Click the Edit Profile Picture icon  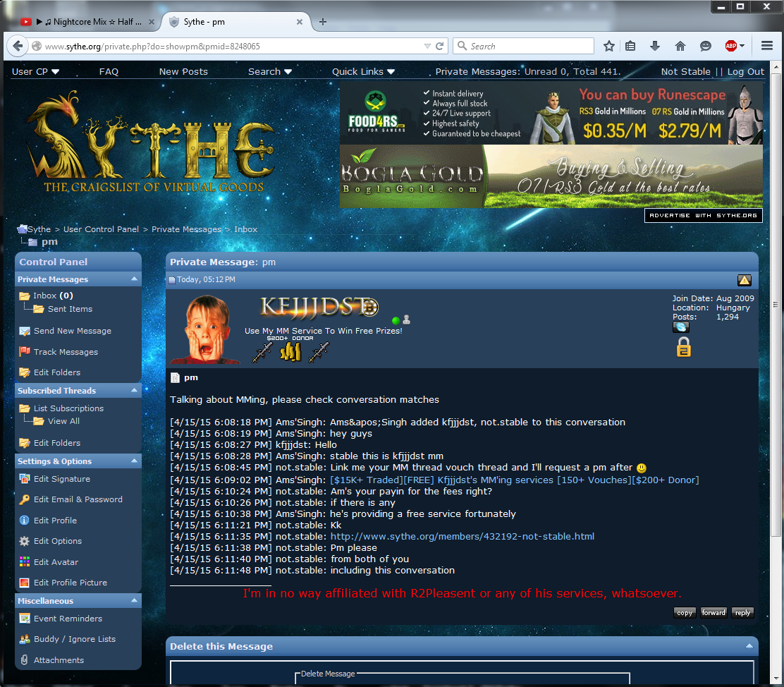click(x=24, y=583)
